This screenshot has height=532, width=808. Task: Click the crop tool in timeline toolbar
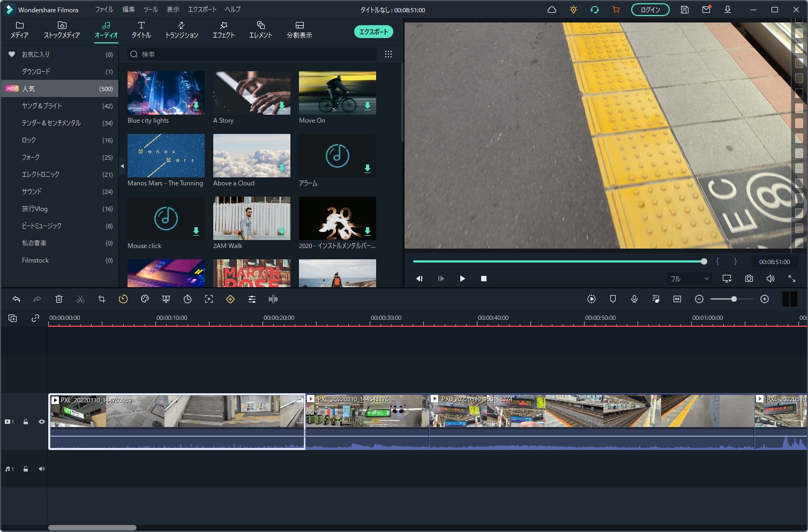pyautogui.click(x=102, y=299)
